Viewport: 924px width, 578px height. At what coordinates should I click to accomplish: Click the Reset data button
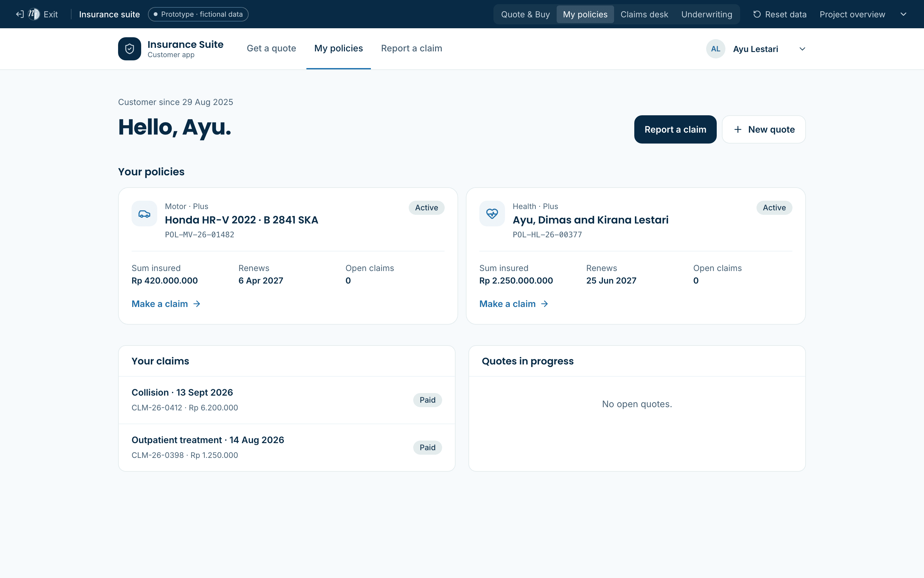(780, 14)
